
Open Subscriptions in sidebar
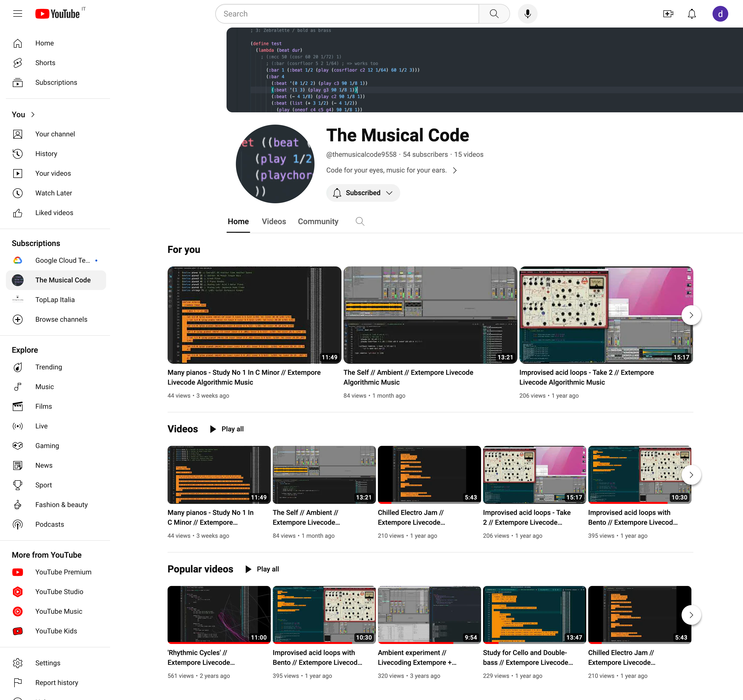(56, 82)
